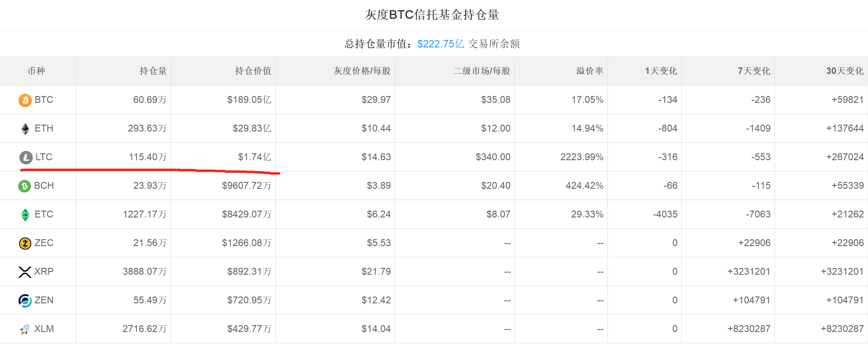Click the ZEN logo icon

25,300
